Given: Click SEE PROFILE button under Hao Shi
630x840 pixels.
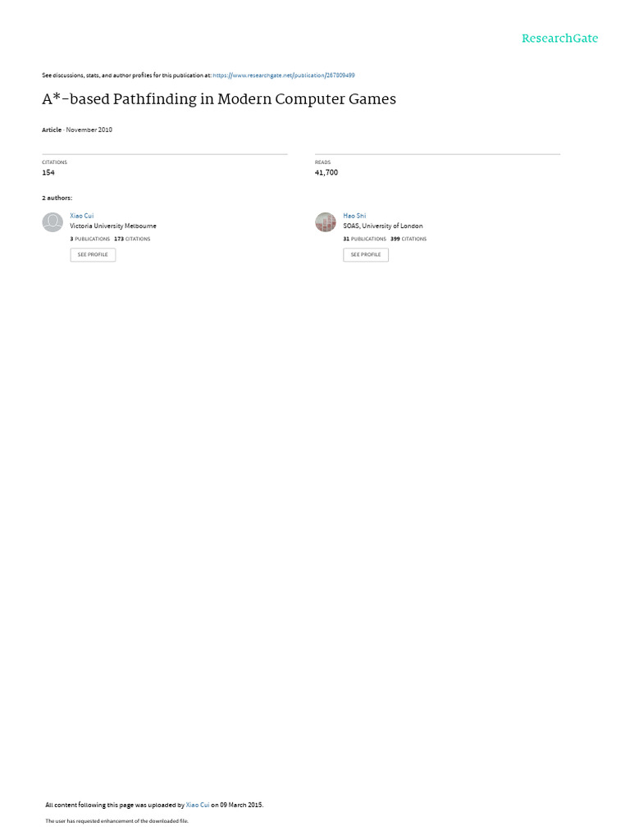Looking at the screenshot, I should 365,255.
